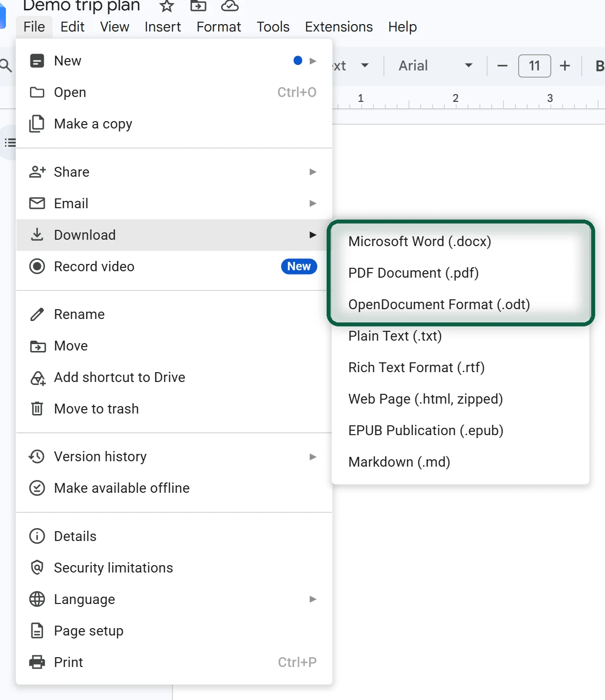Click the Share person-plus icon
Image resolution: width=605 pixels, height=700 pixels.
[x=37, y=172]
